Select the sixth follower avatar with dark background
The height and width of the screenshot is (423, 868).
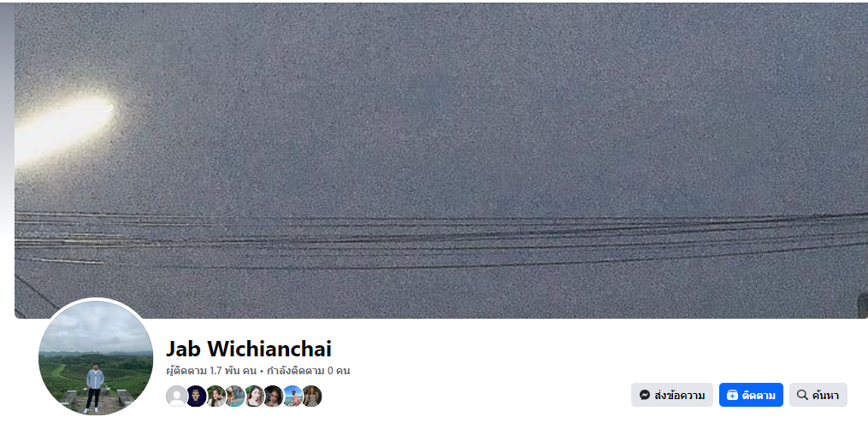coord(273,396)
